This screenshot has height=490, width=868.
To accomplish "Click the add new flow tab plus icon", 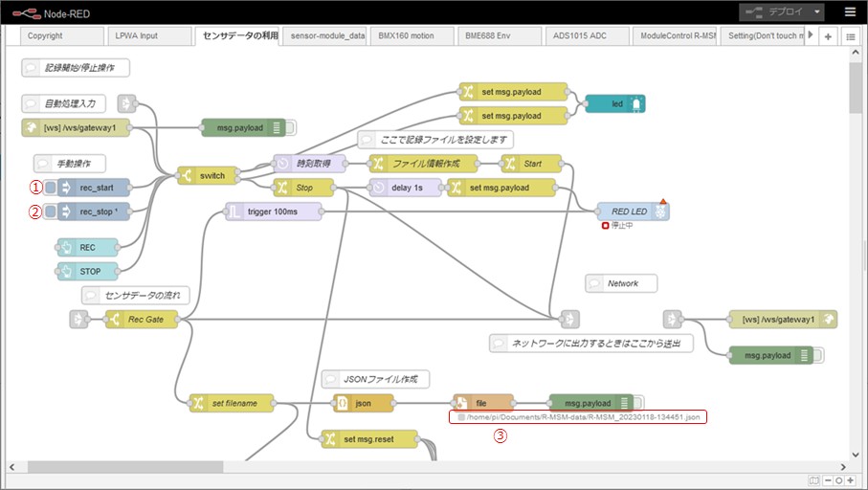I will pos(829,36).
